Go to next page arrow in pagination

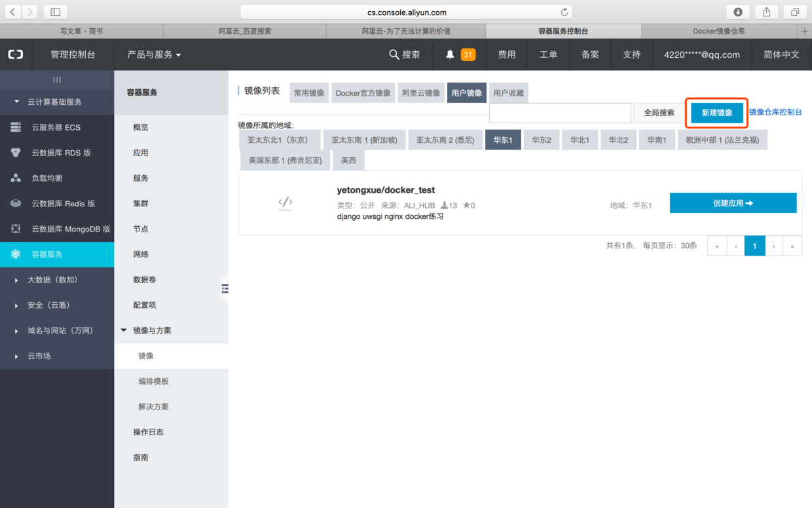(774, 246)
